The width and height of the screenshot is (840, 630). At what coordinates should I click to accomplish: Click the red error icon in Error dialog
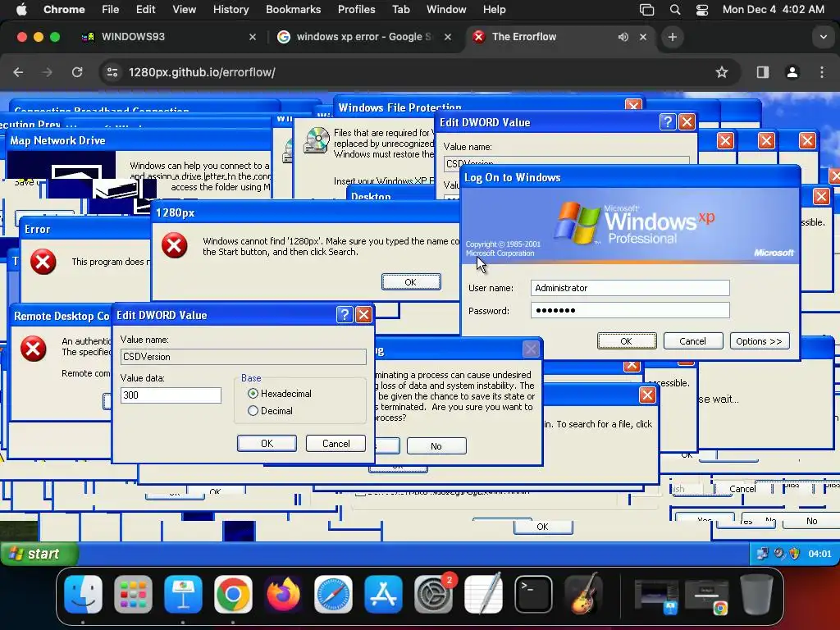point(43,262)
